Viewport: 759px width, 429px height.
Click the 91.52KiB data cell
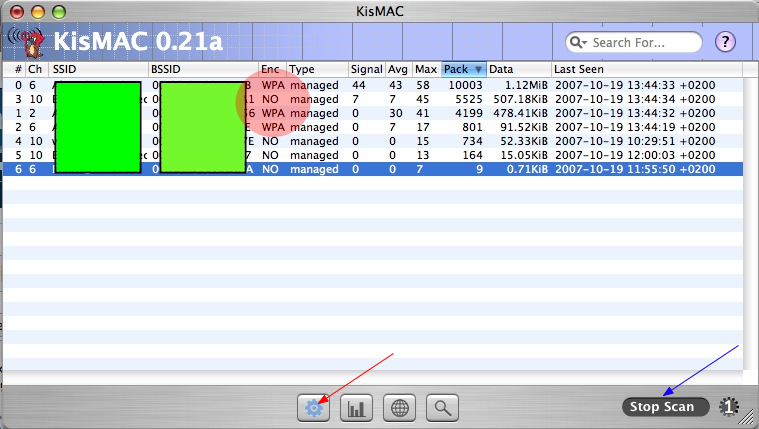point(524,127)
